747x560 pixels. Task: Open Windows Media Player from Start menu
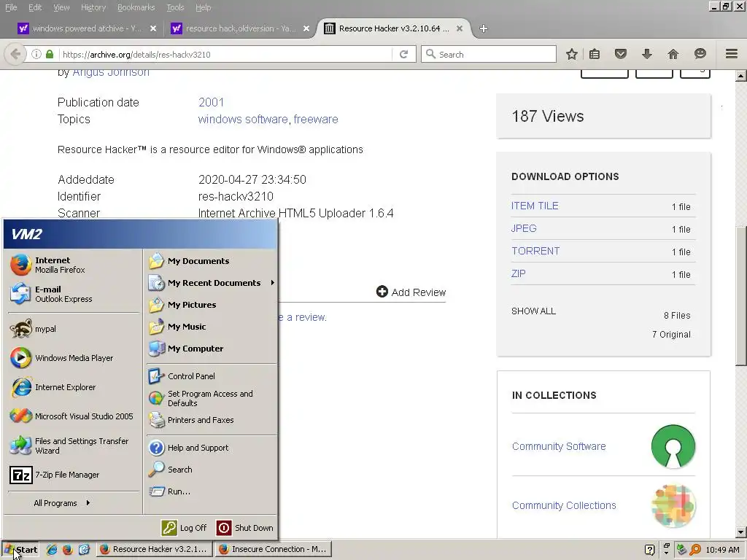click(x=74, y=358)
